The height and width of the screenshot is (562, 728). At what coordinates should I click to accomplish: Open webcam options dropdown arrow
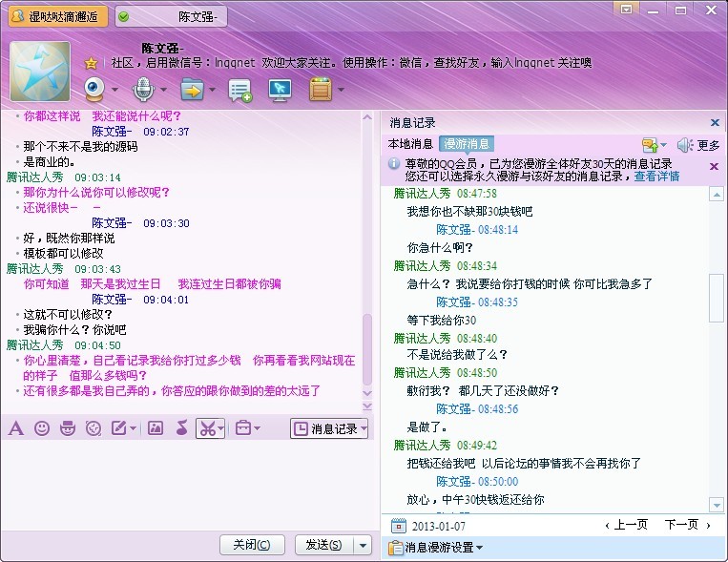point(114,89)
